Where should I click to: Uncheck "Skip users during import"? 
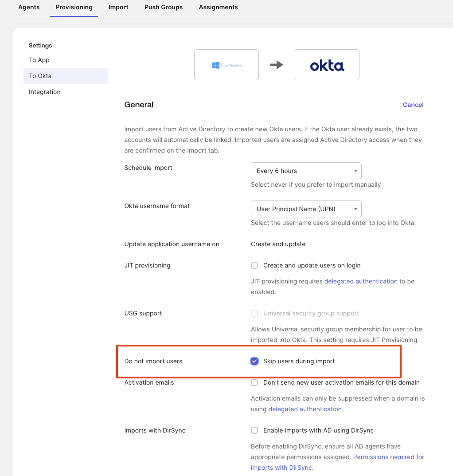(x=254, y=361)
